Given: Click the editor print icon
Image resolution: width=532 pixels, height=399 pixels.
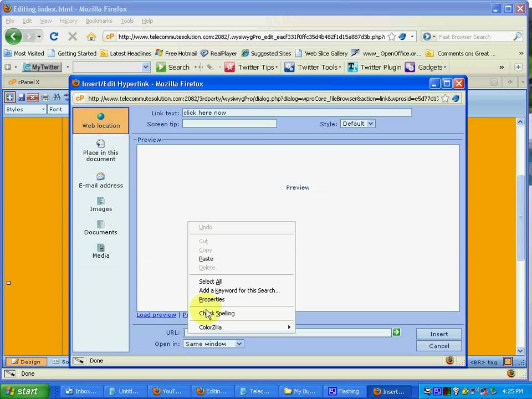Looking at the screenshot, I should point(45,98).
